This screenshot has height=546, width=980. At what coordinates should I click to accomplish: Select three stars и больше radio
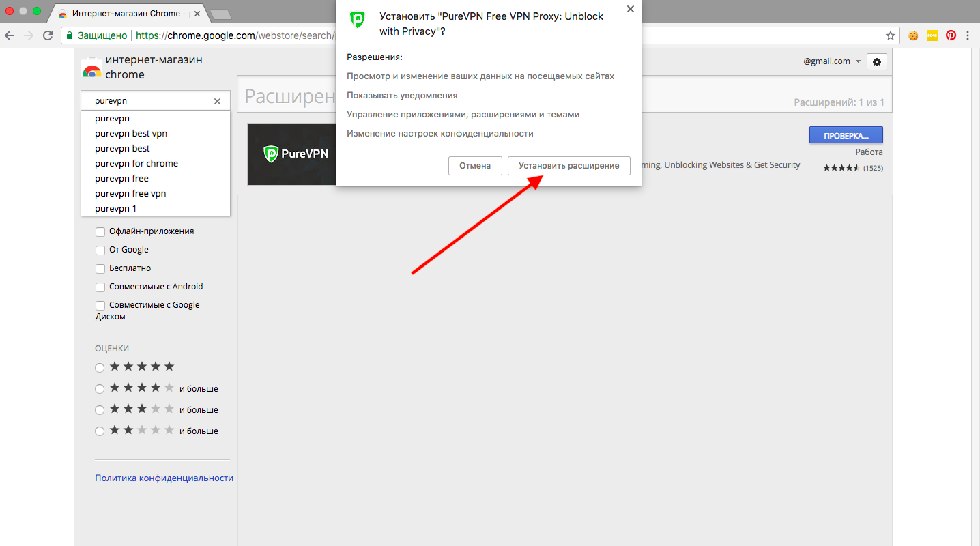[x=100, y=410]
